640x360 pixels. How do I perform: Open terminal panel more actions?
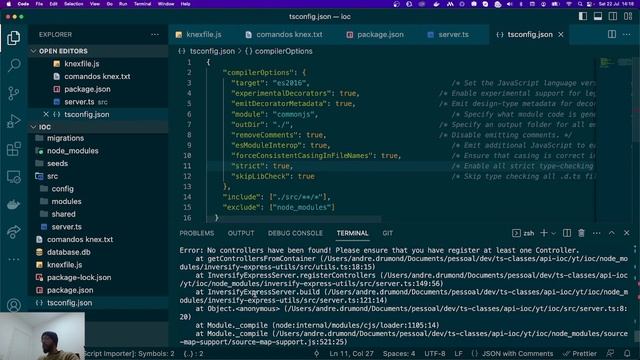click(x=596, y=233)
